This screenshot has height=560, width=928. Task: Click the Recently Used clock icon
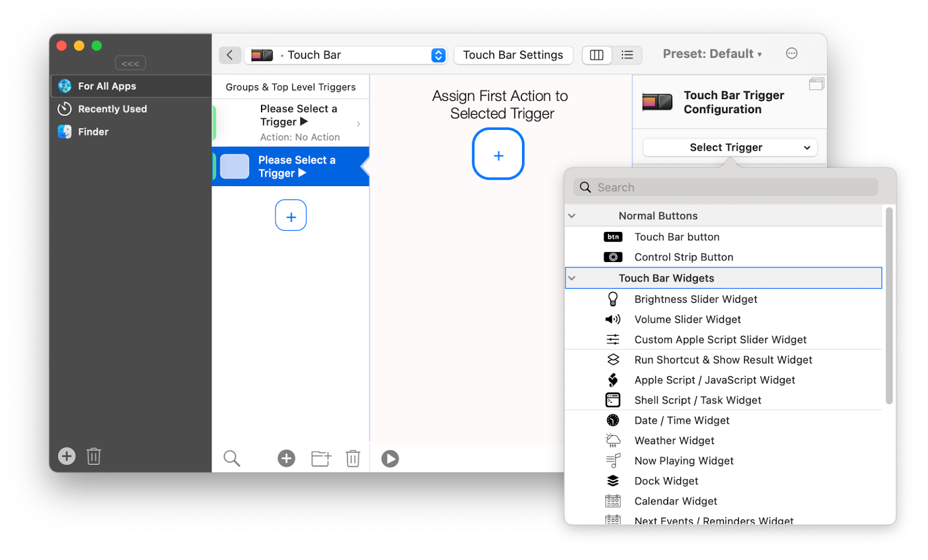click(65, 109)
